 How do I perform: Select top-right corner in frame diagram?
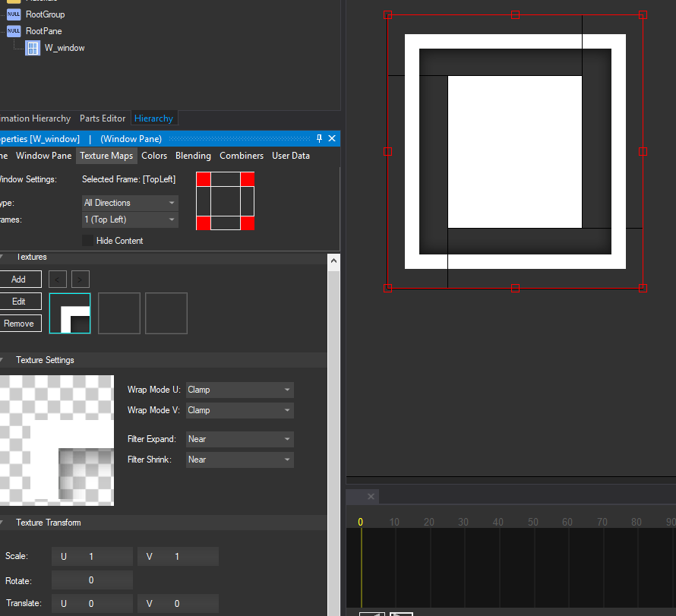point(247,179)
